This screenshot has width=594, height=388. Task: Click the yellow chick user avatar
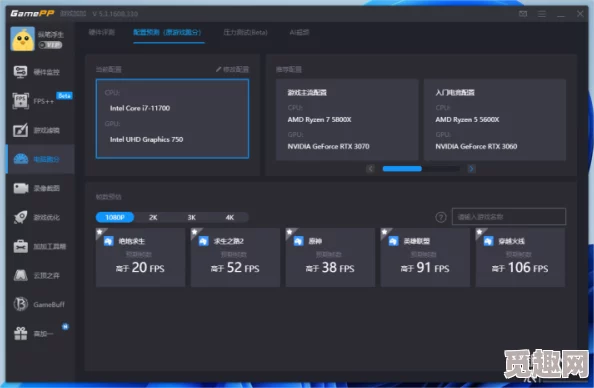tap(22, 39)
